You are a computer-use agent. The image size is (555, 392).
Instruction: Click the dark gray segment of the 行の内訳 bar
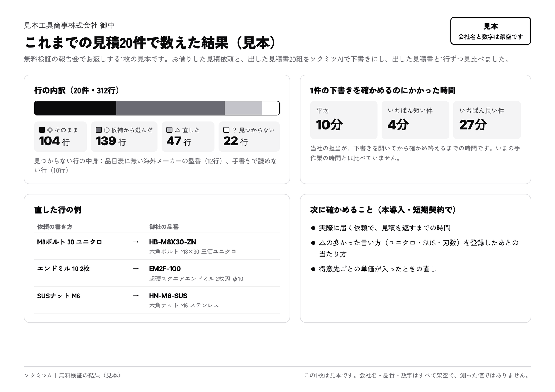tap(170, 108)
